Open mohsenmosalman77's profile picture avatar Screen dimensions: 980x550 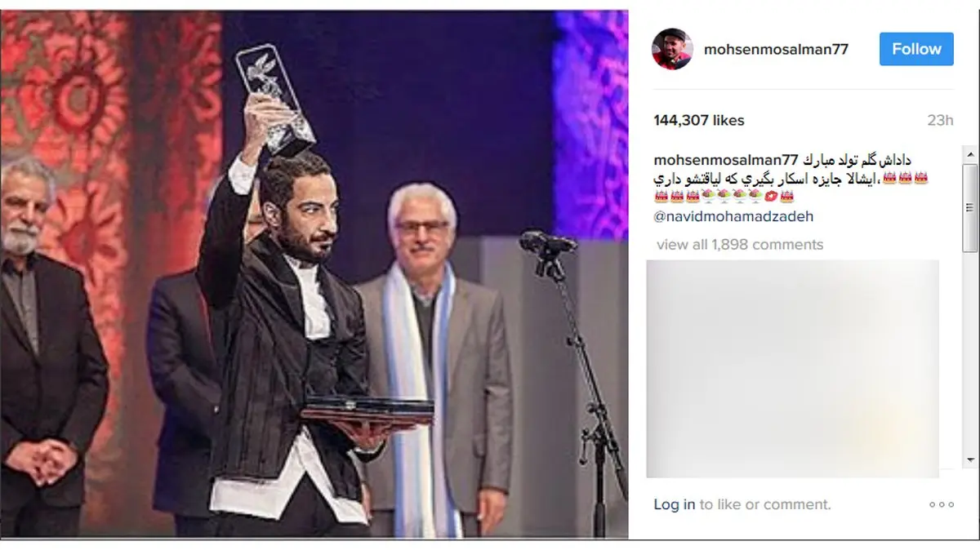click(672, 49)
